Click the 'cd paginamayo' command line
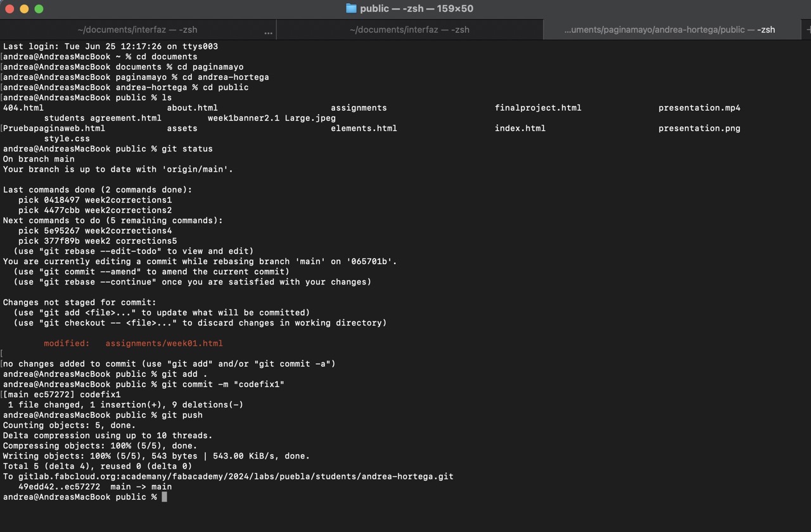 click(124, 66)
